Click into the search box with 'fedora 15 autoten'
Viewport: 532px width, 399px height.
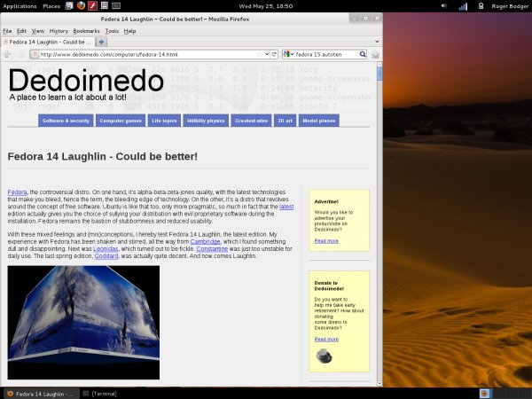pos(326,54)
